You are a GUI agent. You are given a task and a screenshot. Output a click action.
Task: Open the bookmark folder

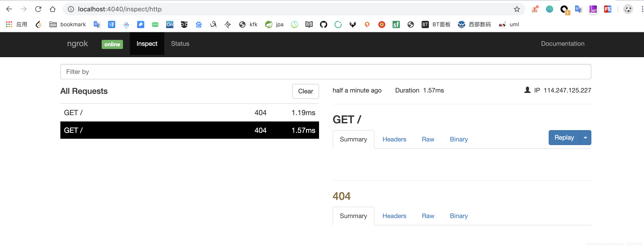[x=67, y=24]
